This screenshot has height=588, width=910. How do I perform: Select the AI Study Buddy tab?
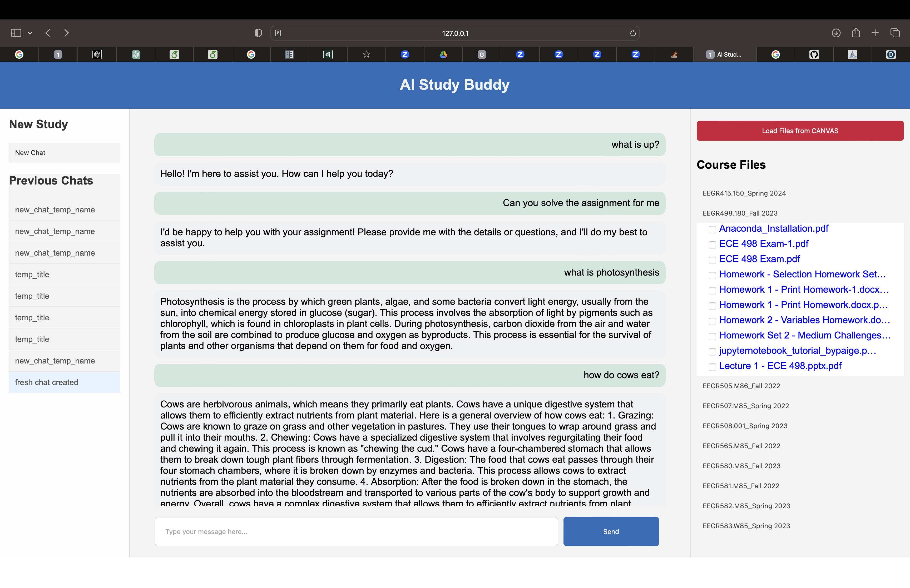pos(724,54)
